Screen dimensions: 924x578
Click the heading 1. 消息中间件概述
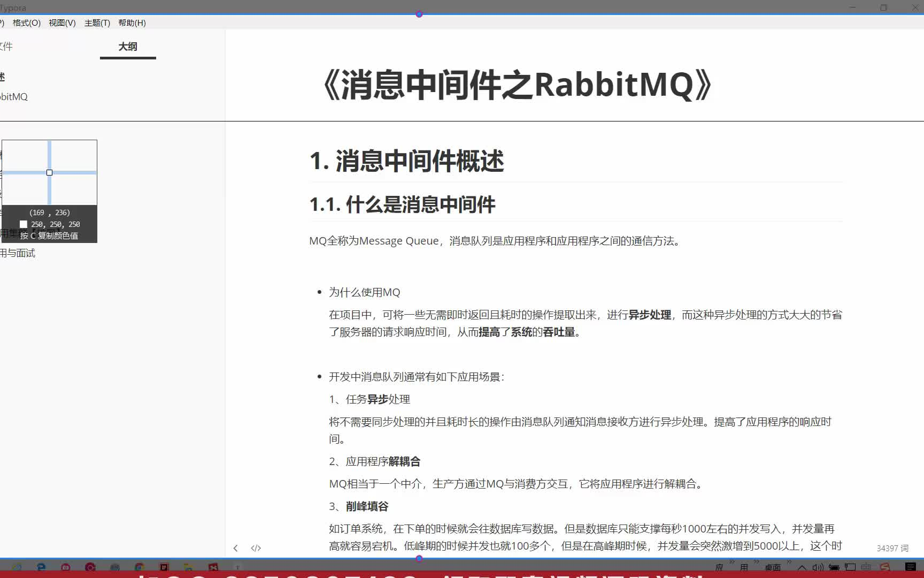pyautogui.click(x=406, y=161)
